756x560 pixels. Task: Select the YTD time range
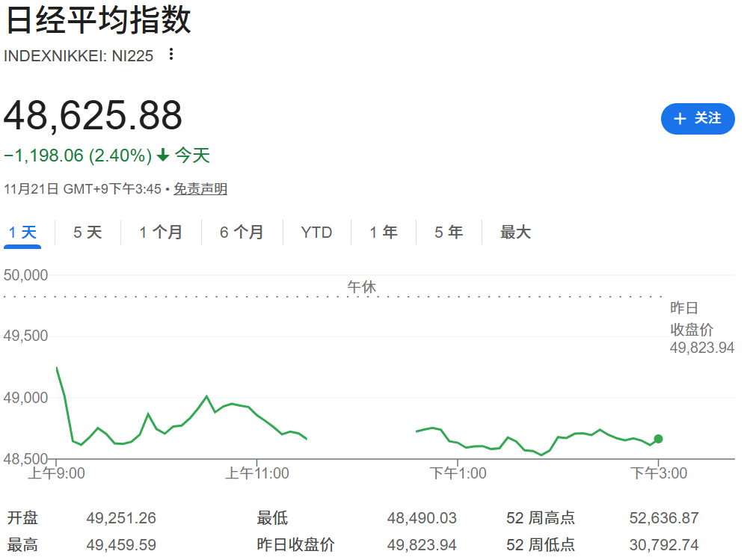coord(316,233)
